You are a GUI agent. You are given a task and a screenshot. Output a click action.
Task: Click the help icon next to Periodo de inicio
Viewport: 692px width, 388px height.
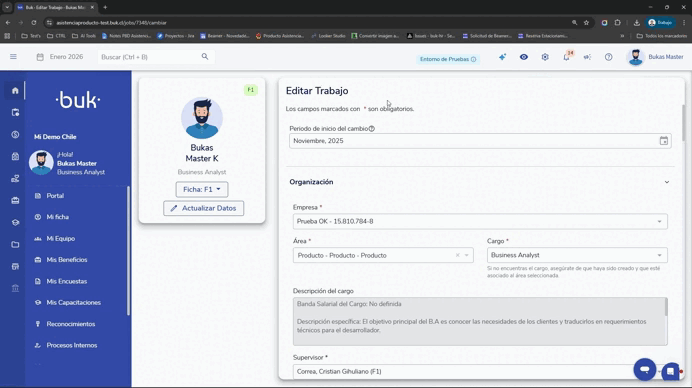372,128
